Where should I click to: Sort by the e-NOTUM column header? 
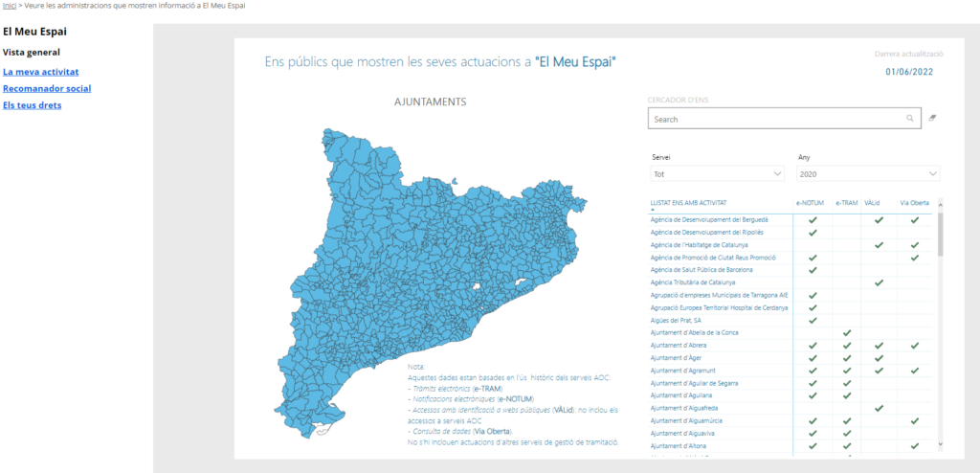click(812, 203)
